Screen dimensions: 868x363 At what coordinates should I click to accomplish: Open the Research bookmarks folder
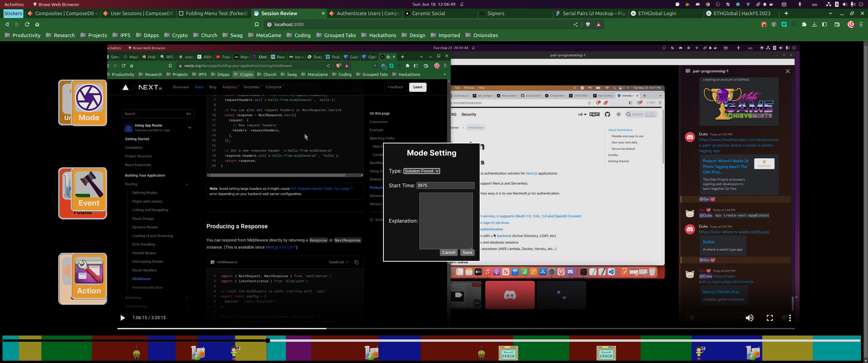coord(60,35)
